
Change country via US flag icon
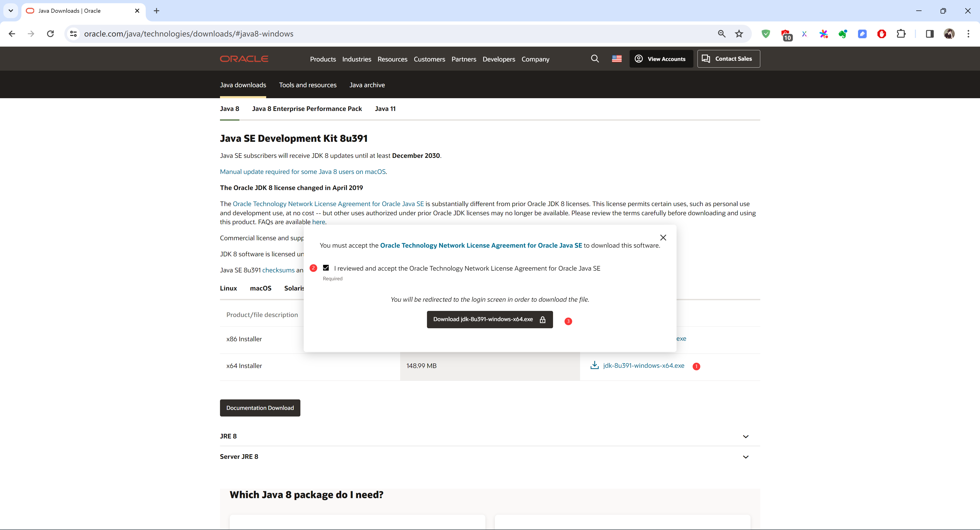point(617,59)
